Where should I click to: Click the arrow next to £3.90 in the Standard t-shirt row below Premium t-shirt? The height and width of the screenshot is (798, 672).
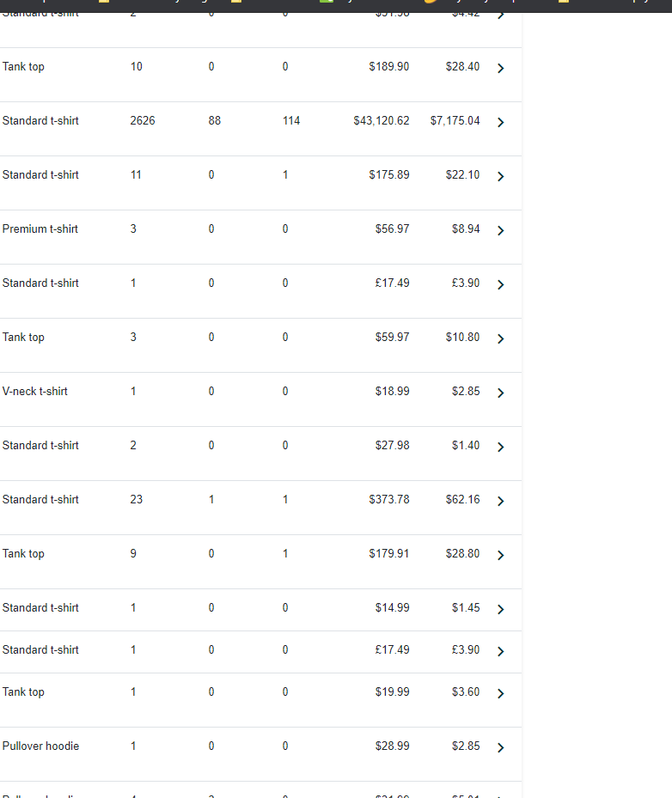point(500,284)
